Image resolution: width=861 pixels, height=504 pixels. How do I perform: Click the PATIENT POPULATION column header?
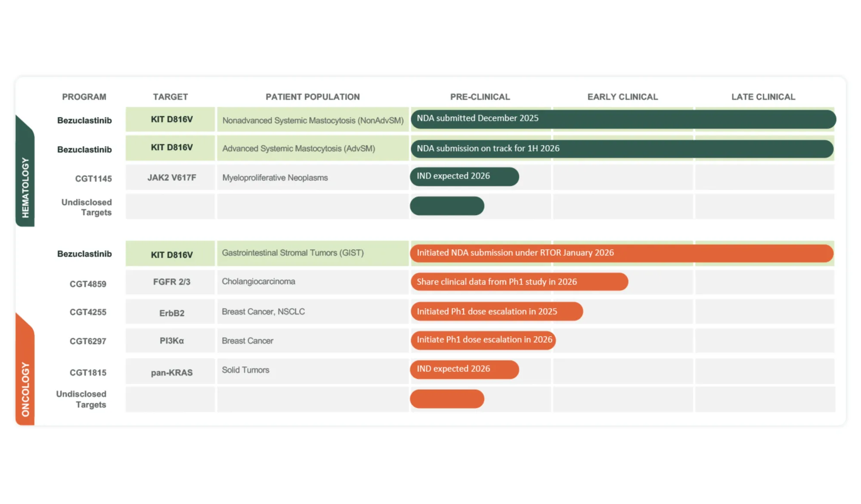coord(313,97)
